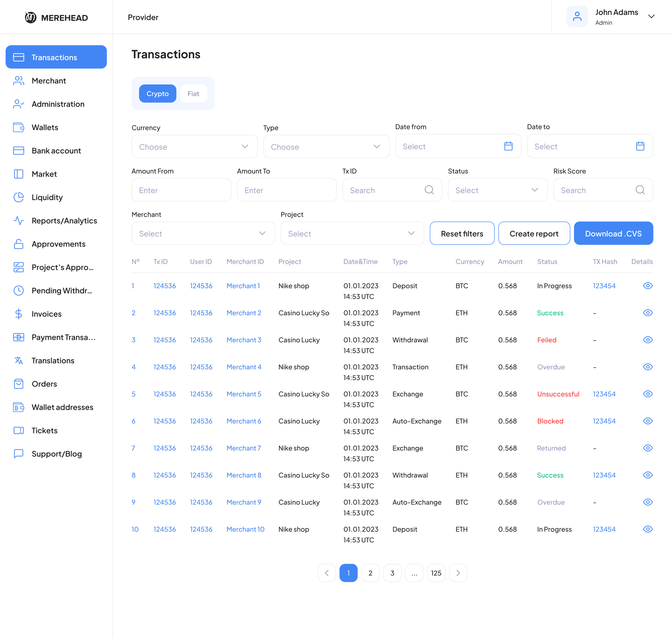Click the Download .CVS button
Image resolution: width=672 pixels, height=638 pixels.
[613, 234]
